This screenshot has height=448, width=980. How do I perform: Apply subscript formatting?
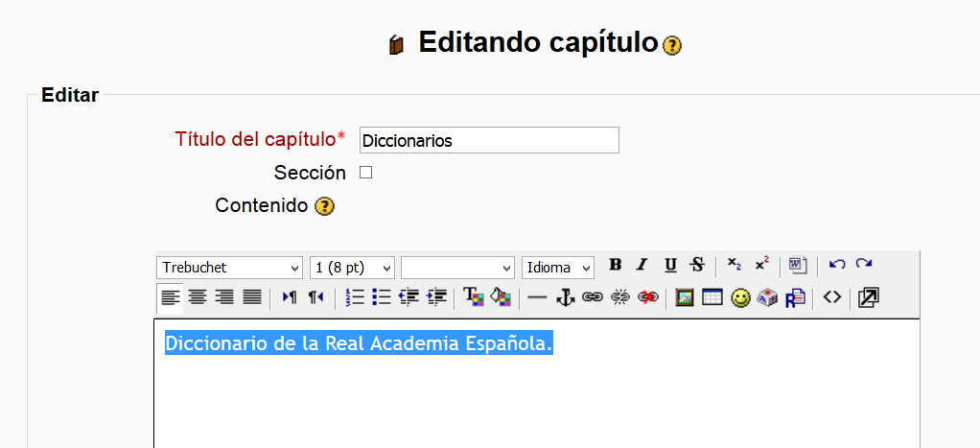coord(734,266)
